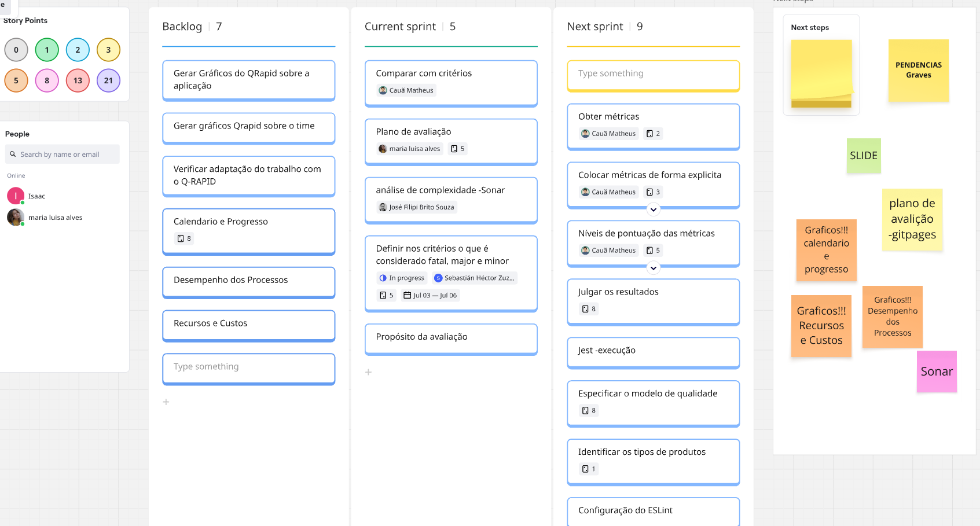Image resolution: width=980 pixels, height=526 pixels.
Task: Click story points 5 on Plano de avaliação
Action: point(458,149)
